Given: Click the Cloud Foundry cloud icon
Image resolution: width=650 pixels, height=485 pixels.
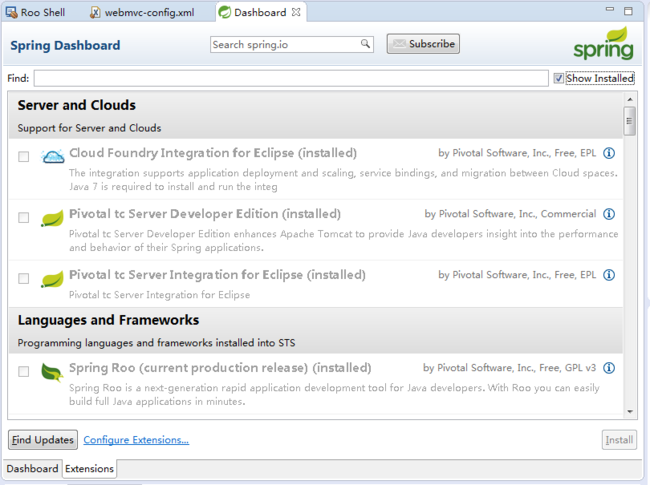Looking at the screenshot, I should click(53, 156).
